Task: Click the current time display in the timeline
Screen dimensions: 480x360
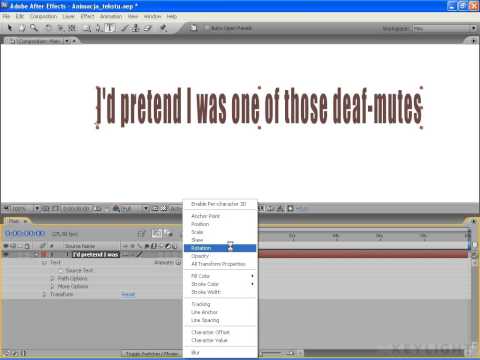Action: pyautogui.click(x=25, y=233)
